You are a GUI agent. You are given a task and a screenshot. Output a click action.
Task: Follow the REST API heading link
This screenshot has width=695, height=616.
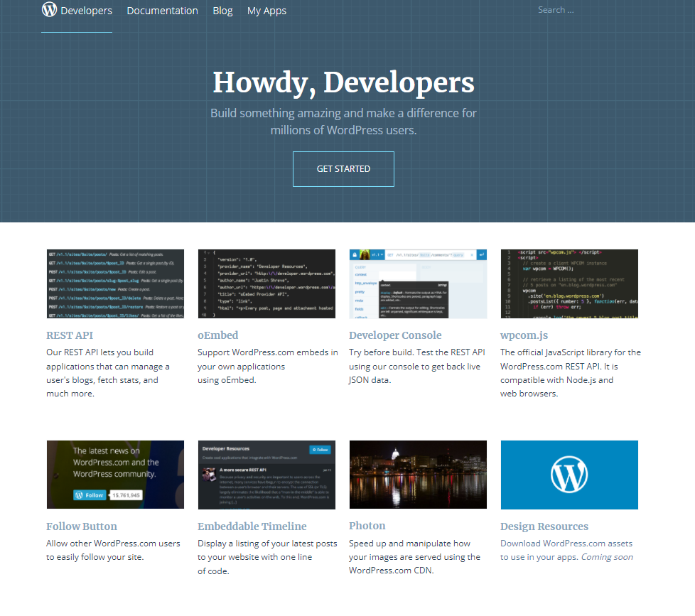70,335
